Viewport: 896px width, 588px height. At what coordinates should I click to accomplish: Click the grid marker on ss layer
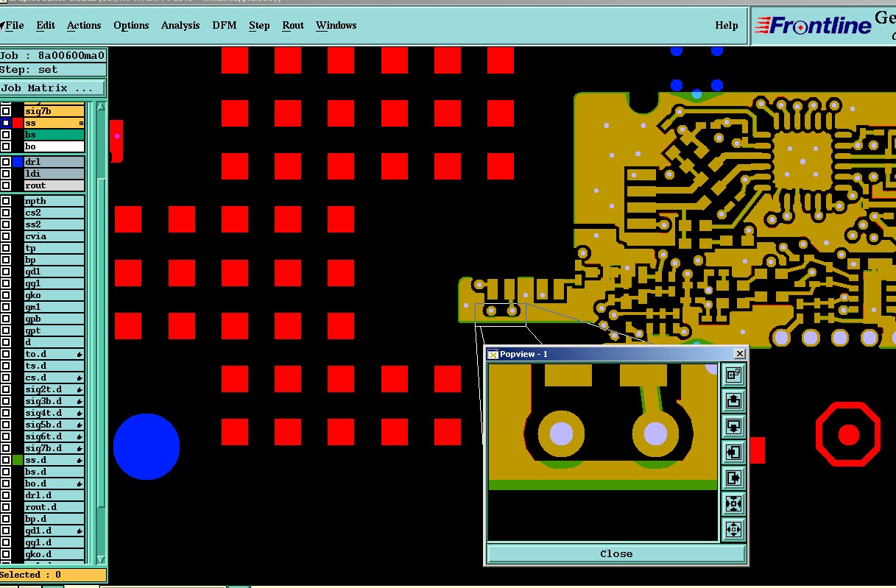click(81, 123)
